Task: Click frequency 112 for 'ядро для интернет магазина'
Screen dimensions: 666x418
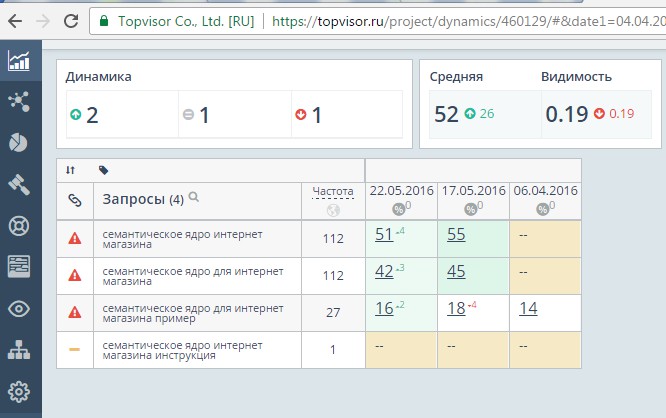Action: pos(333,276)
